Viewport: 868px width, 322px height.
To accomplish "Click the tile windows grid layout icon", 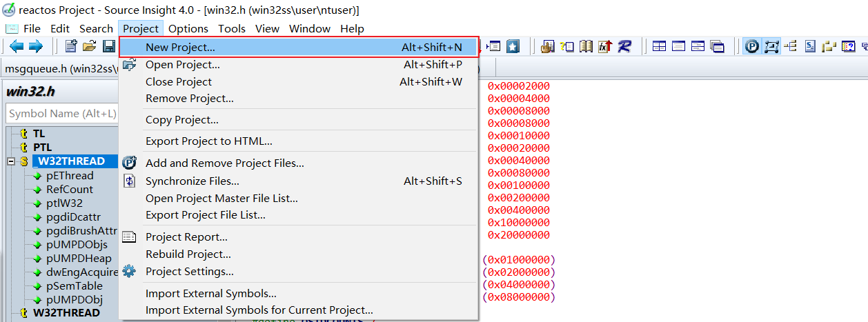I will [660, 46].
